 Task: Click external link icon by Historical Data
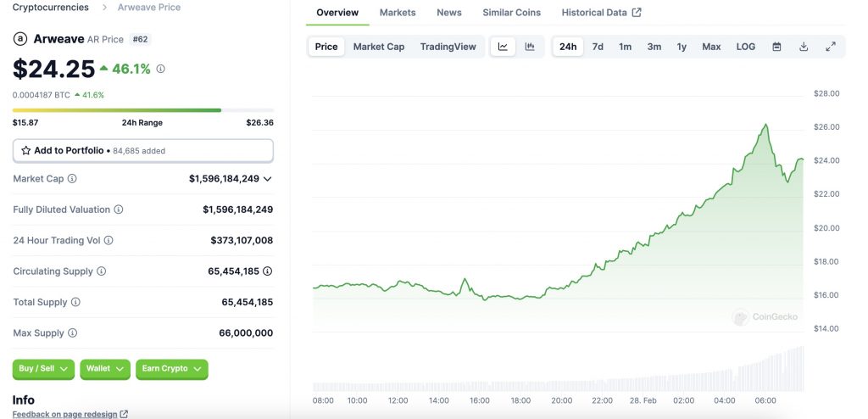click(637, 12)
